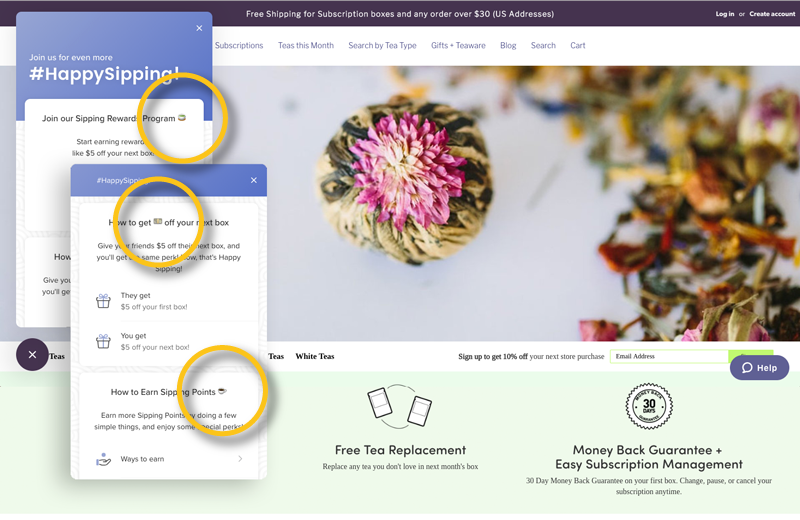
Task: Open the Search nav item
Action: pos(543,45)
